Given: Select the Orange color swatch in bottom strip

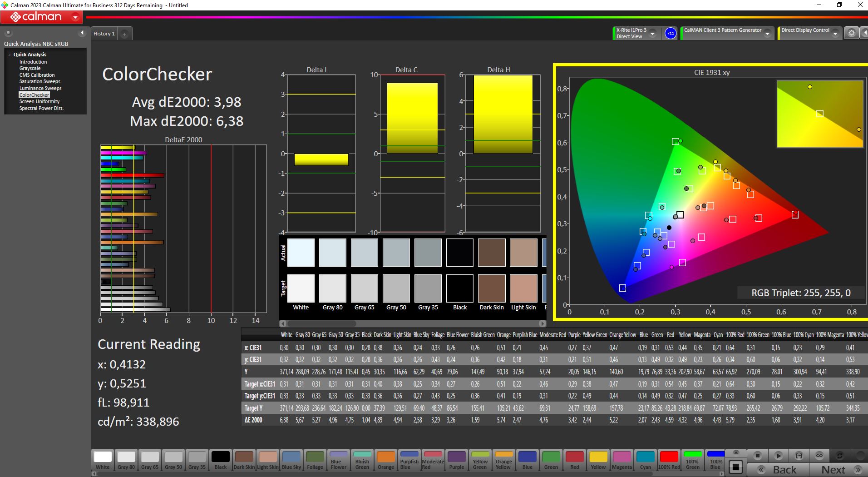Looking at the screenshot, I should (x=386, y=460).
